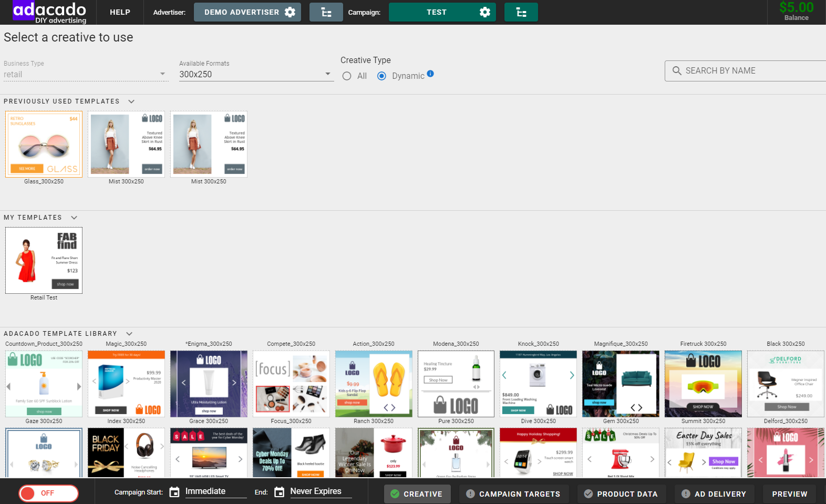Select the Magic_300x250 template thumbnail

[x=126, y=384]
